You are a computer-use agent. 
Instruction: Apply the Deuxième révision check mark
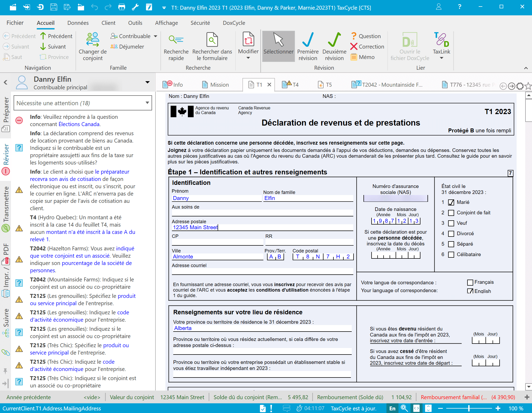click(334, 47)
